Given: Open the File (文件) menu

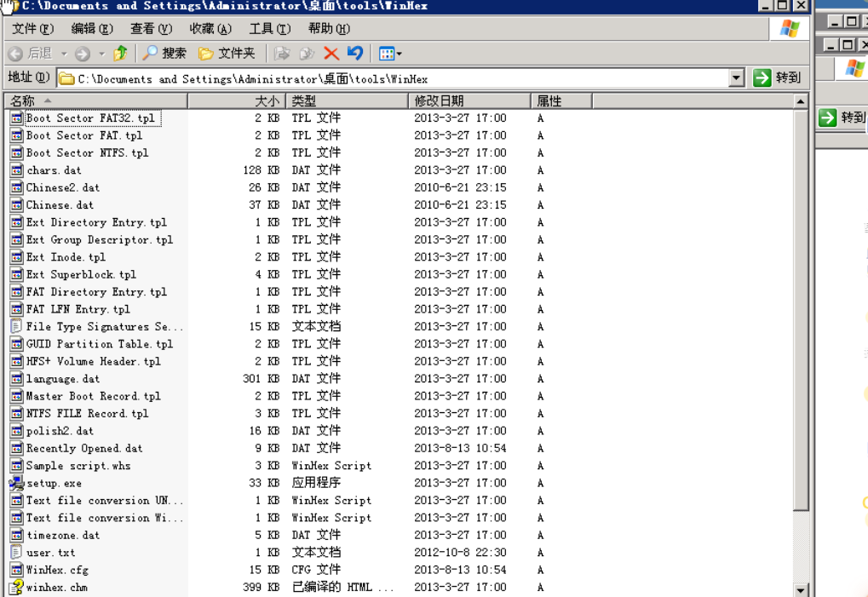Looking at the screenshot, I should pyautogui.click(x=32, y=28).
